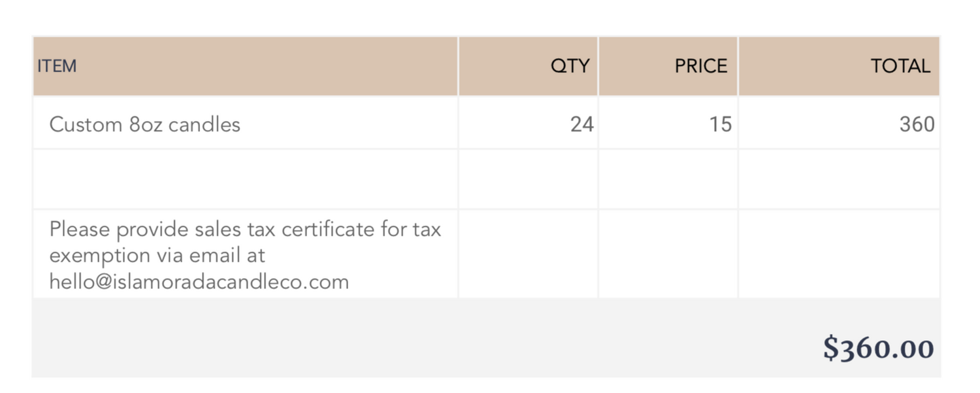Click the sales tax certificate note text

[245, 255]
